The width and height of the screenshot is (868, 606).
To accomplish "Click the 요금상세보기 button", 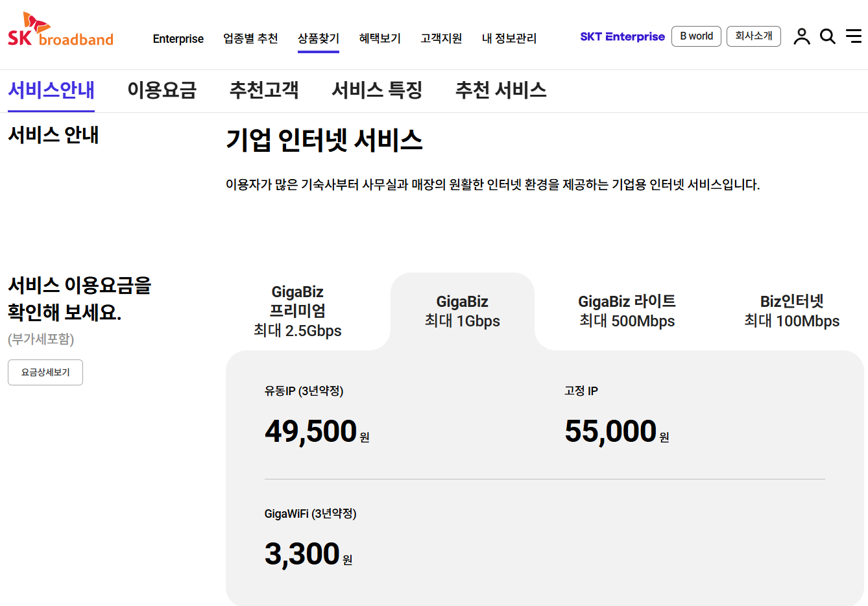I will coord(45,372).
